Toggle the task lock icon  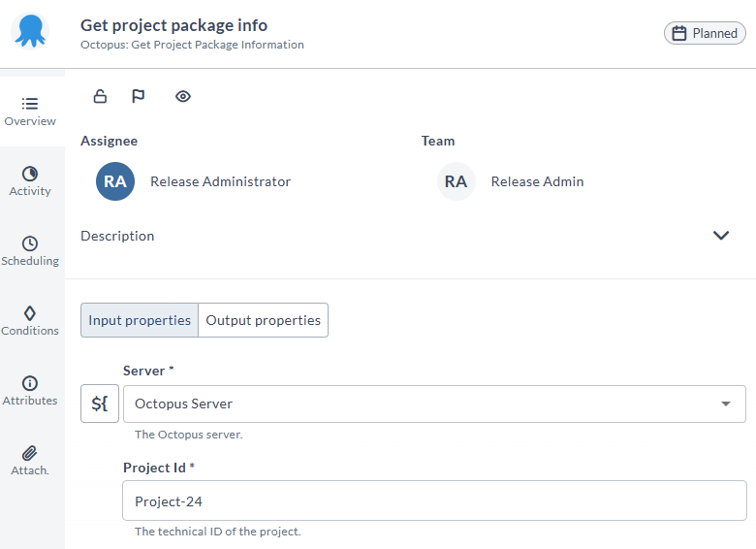click(x=100, y=96)
